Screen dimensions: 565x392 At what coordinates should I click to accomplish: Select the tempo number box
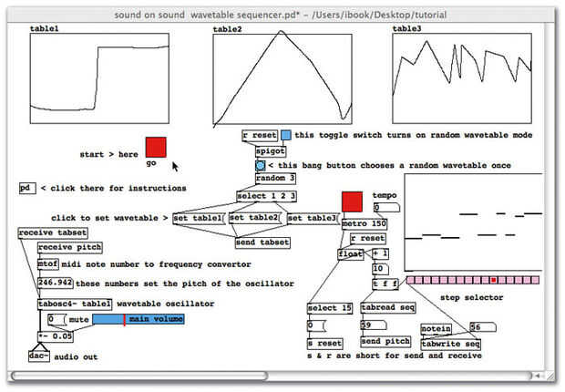pyautogui.click(x=386, y=207)
